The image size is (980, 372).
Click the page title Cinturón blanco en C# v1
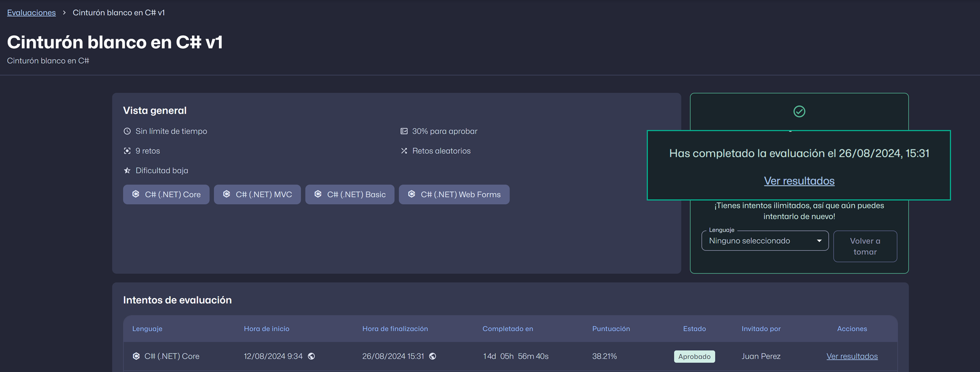(x=115, y=42)
